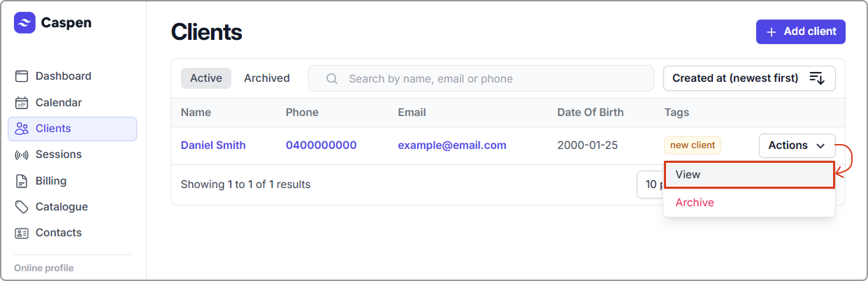Click the example@email.com email link

[x=451, y=145]
